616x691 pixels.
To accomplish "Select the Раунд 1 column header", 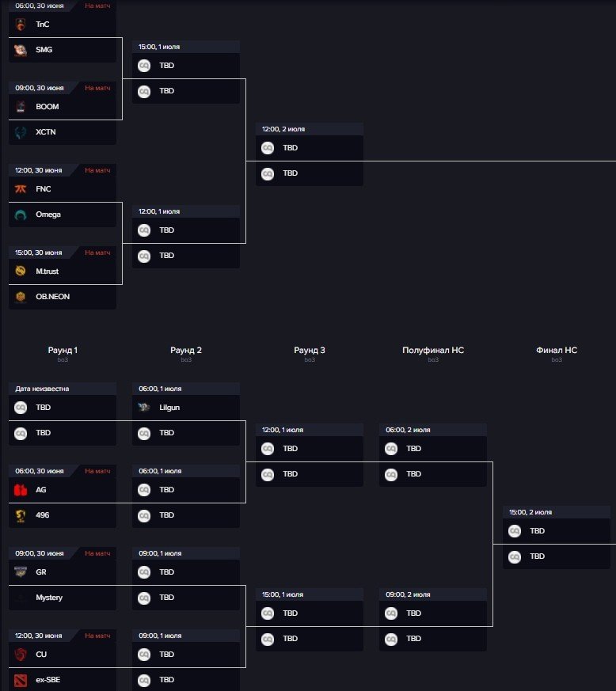I will click(x=63, y=351).
